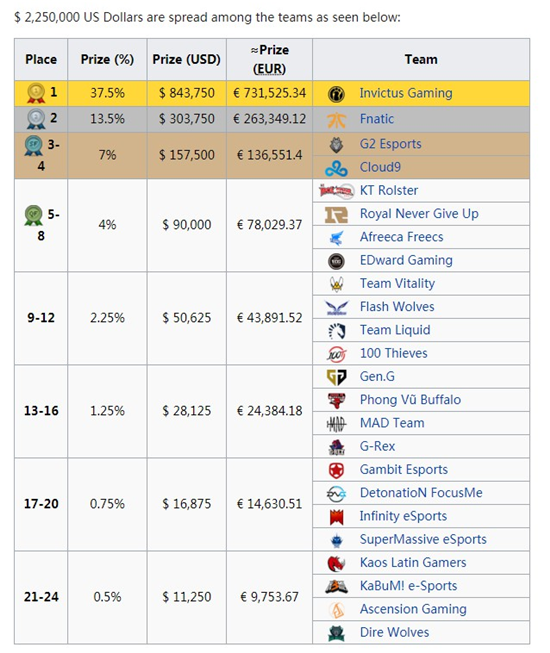This screenshot has width=550, height=653.
Task: Click the orange Fnatic logo icon
Action: (x=336, y=120)
